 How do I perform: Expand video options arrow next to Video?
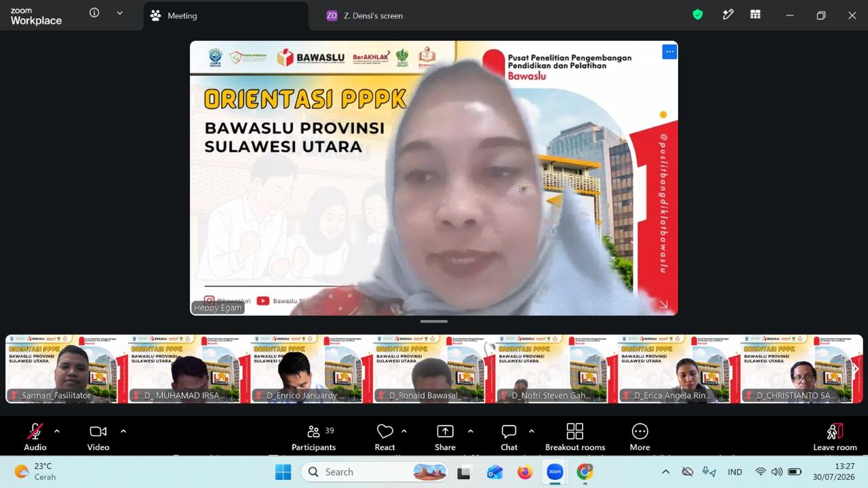[x=123, y=431]
